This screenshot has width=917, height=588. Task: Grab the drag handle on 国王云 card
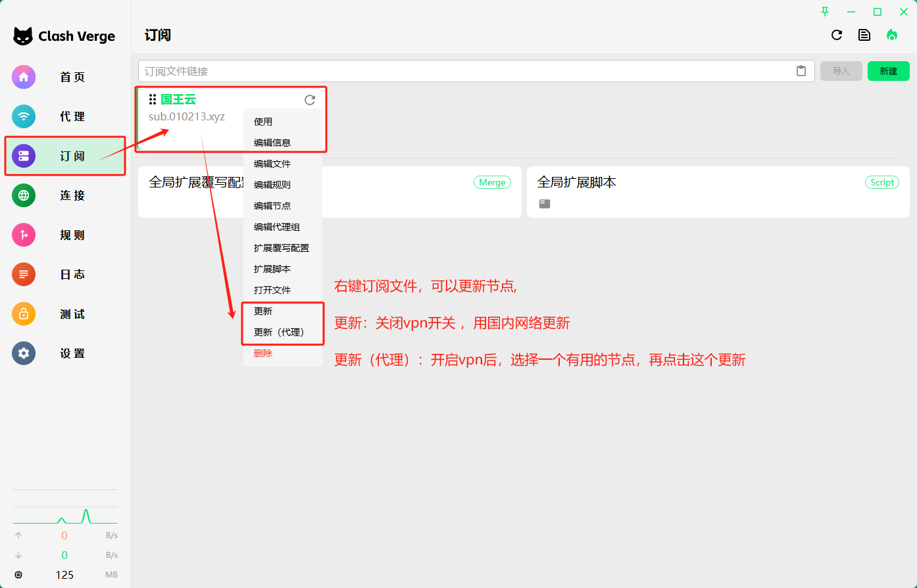point(153,99)
